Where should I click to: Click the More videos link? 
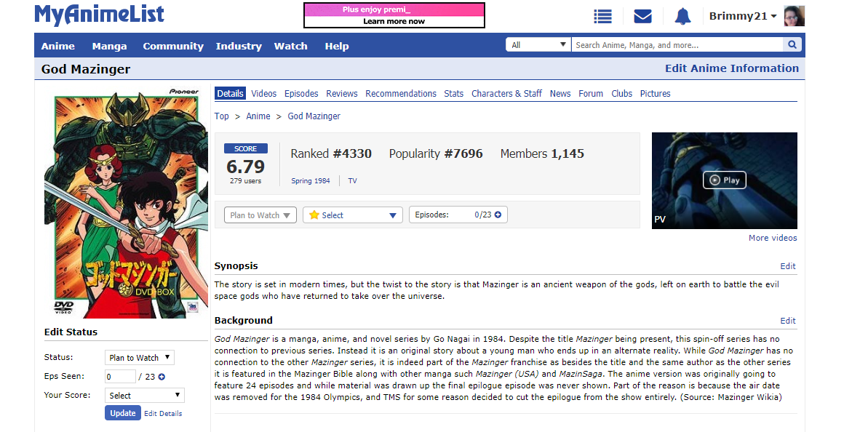(x=773, y=238)
